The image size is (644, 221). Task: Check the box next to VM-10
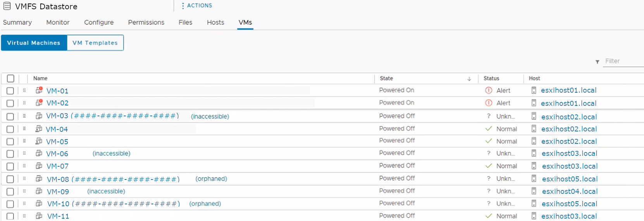click(10, 204)
